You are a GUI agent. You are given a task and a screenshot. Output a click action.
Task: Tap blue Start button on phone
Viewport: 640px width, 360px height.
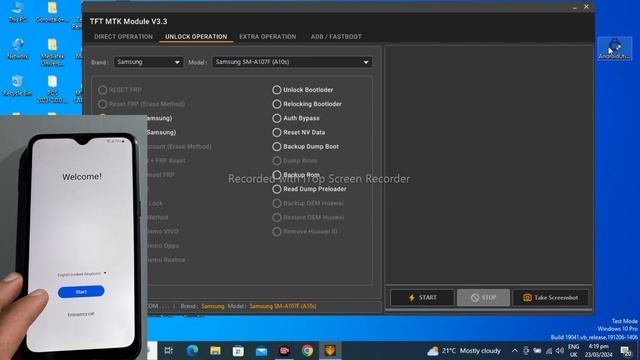(x=81, y=291)
